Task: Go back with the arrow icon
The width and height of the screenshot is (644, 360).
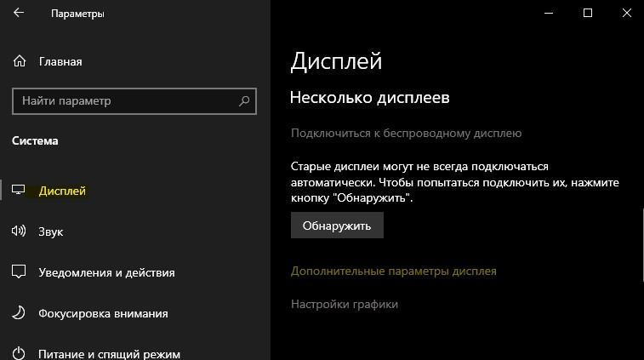Action: pyautogui.click(x=19, y=13)
